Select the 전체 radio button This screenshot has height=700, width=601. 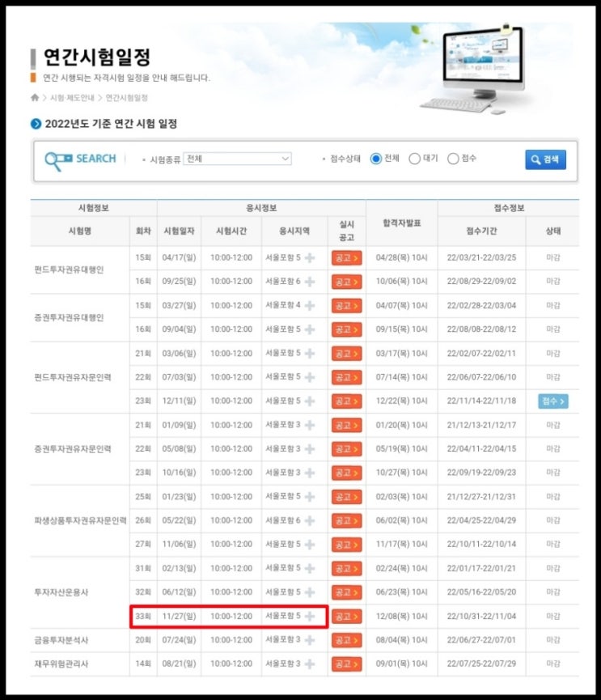tap(375, 159)
